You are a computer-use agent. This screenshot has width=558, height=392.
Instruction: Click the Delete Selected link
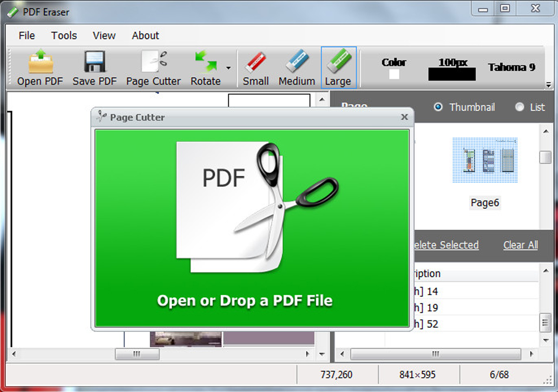pos(445,245)
